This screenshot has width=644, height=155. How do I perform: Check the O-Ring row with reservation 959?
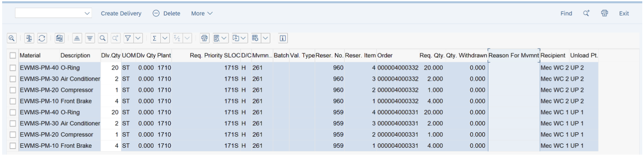click(x=12, y=112)
